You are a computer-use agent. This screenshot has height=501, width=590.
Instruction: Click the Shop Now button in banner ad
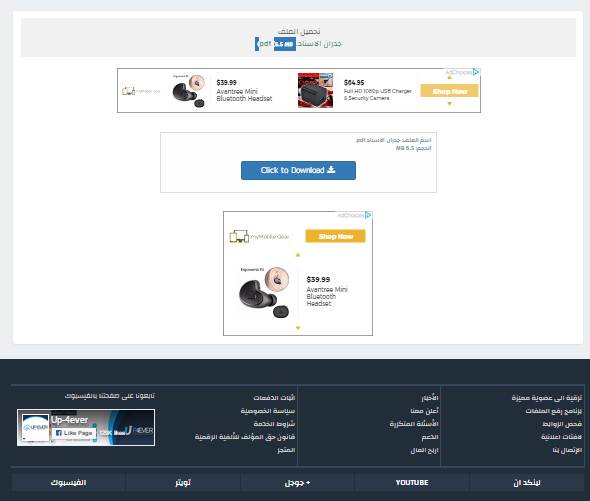click(x=449, y=91)
